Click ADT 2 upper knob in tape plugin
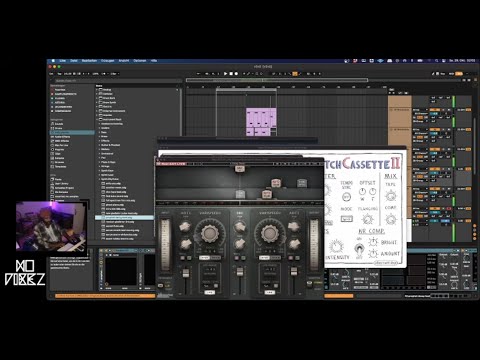Viewport: 480px width, 360px height. coord(294,227)
